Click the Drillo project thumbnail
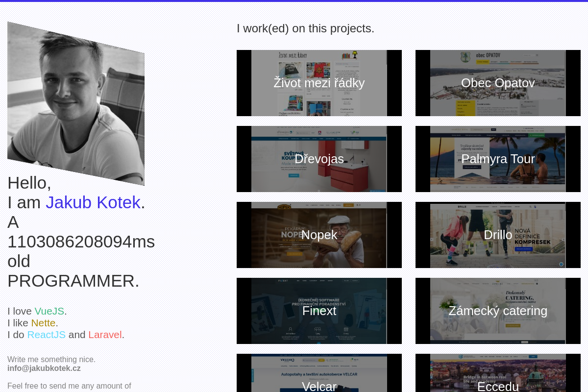588x392 pixels. [x=498, y=235]
